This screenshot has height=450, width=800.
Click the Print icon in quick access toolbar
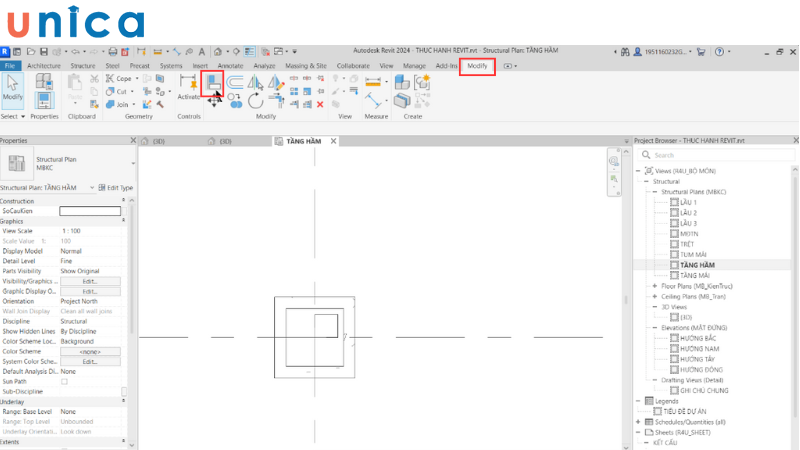(x=112, y=51)
